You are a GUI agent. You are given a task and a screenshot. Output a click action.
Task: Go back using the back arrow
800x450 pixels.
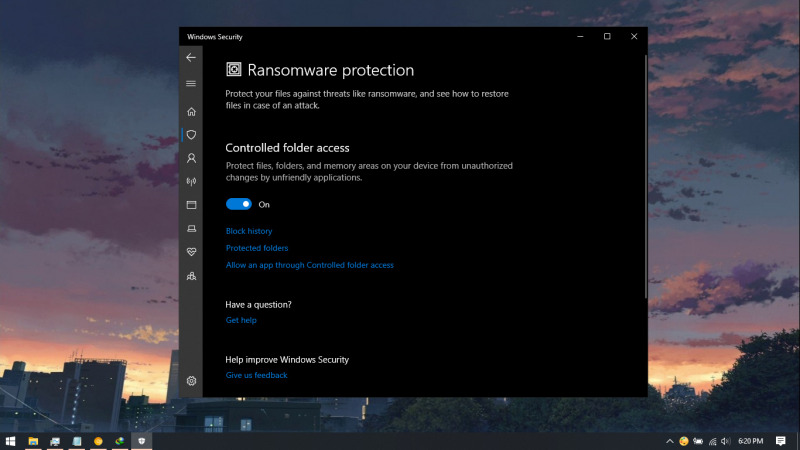coord(191,58)
